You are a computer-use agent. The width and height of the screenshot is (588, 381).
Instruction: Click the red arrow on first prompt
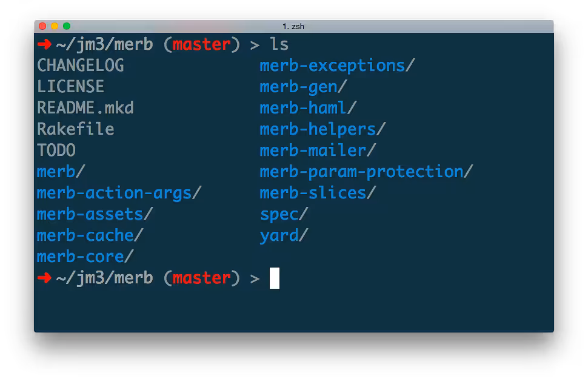click(x=44, y=44)
